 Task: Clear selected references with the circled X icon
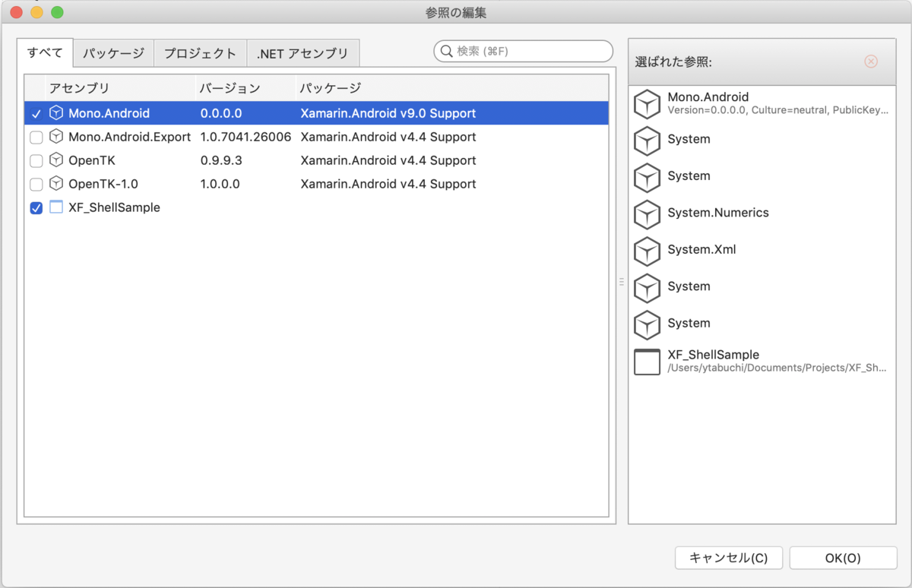point(871,62)
